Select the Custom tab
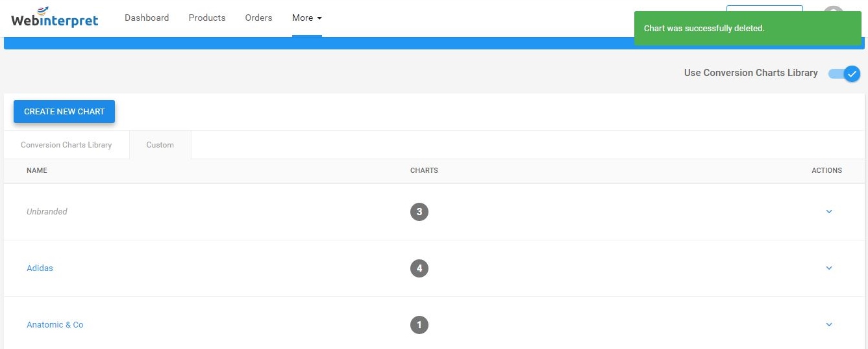The height and width of the screenshot is (349, 868). [x=160, y=145]
